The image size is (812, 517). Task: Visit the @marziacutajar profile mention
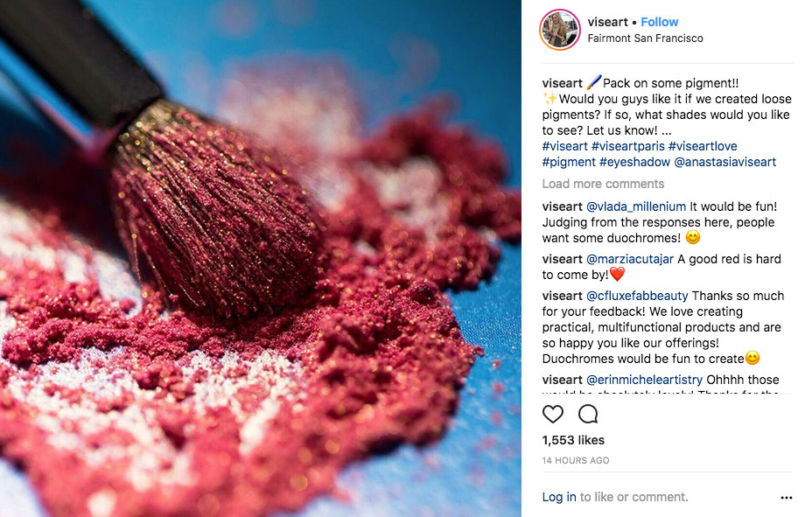click(630, 259)
